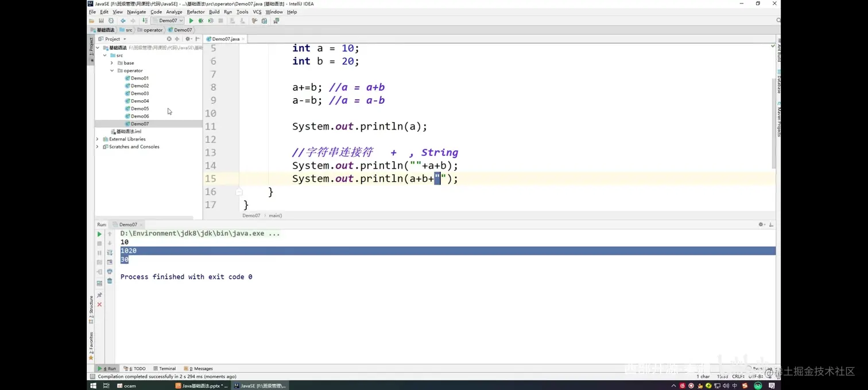The width and height of the screenshot is (868, 390).
Task: Clear the Run console output with trash icon
Action: click(110, 280)
